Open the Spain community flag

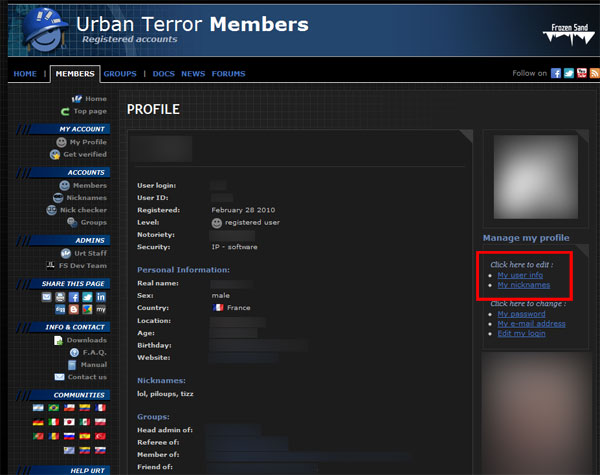(85, 436)
